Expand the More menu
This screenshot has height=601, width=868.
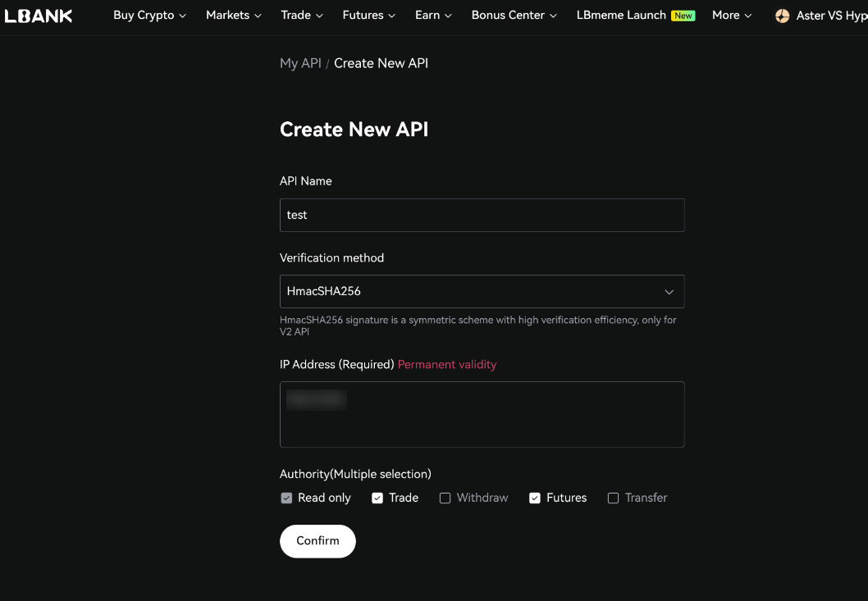pyautogui.click(x=732, y=16)
